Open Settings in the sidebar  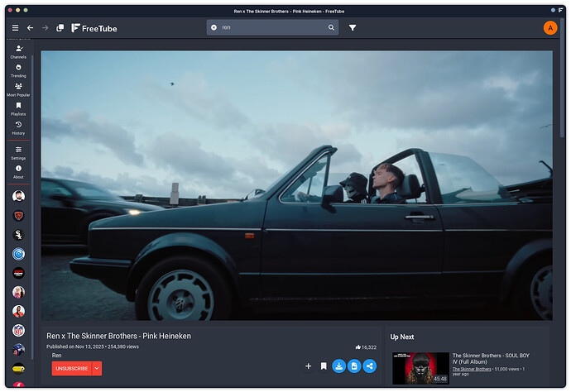click(18, 152)
